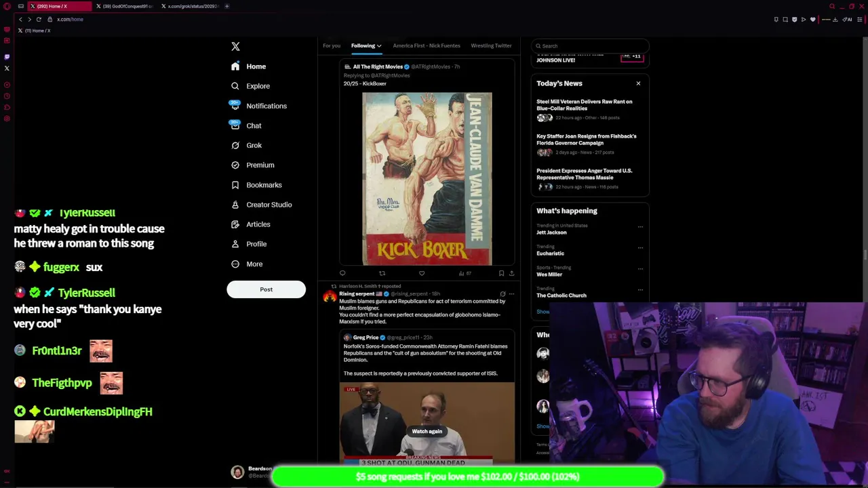Open All The Right Movies profile
The height and width of the screenshot is (488, 868).
tap(378, 66)
